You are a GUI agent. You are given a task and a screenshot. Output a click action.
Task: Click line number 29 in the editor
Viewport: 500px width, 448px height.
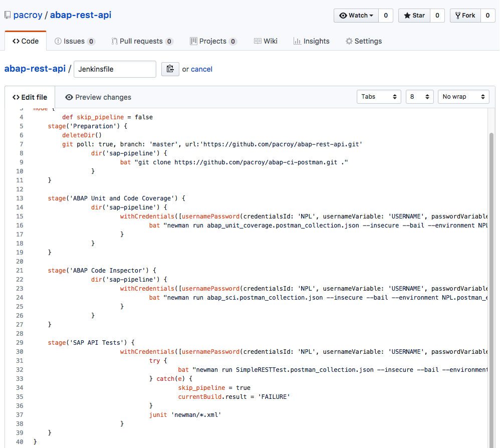pyautogui.click(x=19, y=342)
